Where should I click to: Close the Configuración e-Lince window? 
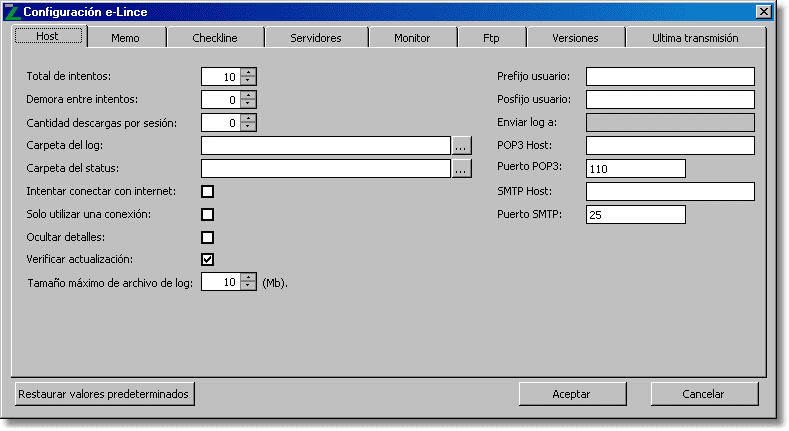[763, 12]
